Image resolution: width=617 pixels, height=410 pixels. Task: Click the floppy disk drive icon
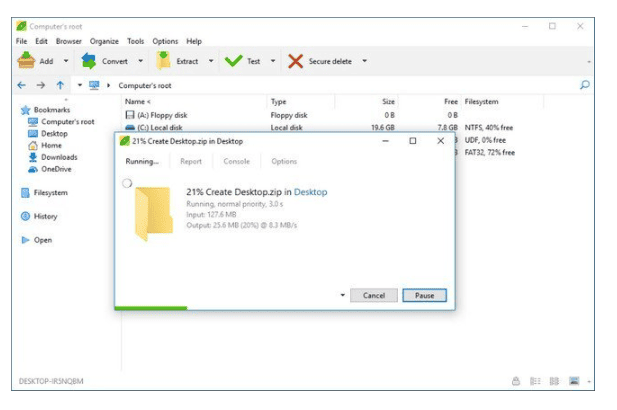[130, 115]
